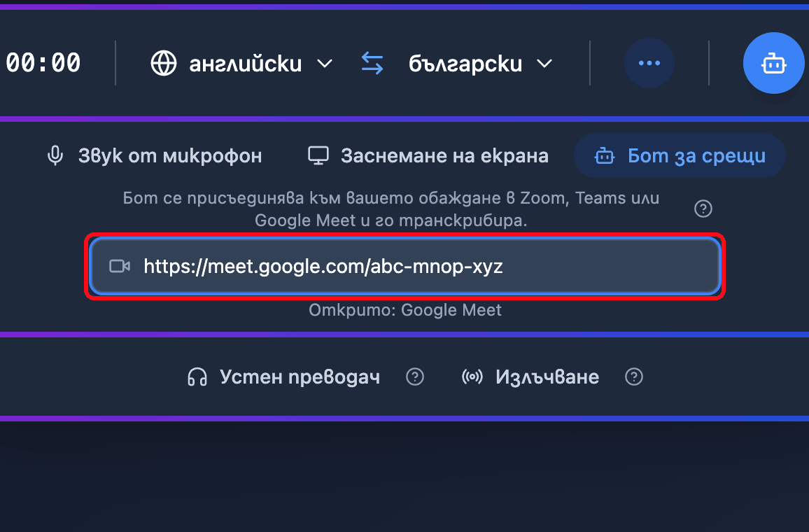Viewport: 809px width, 532px height.
Task: Click the meeting URL input field
Action: [x=405, y=266]
